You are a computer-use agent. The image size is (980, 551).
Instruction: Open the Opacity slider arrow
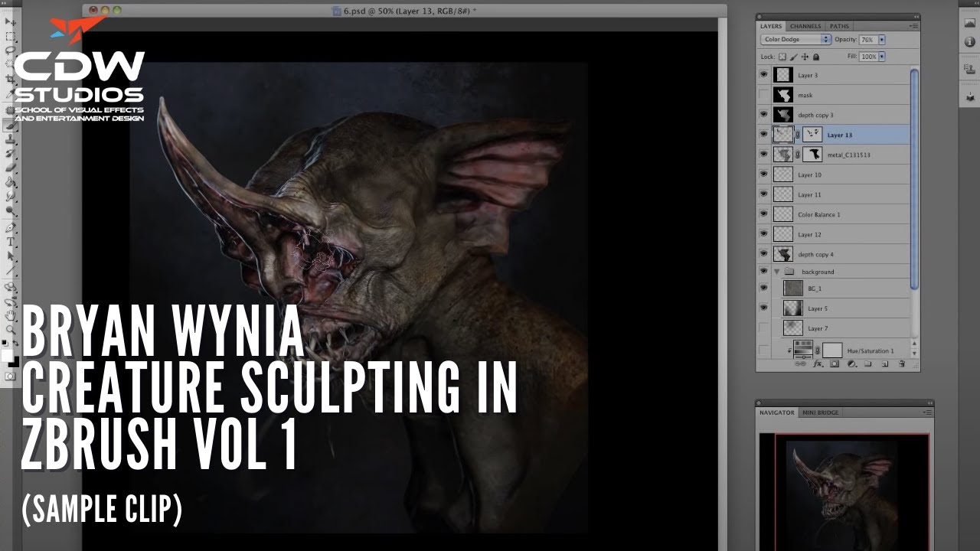(x=882, y=39)
